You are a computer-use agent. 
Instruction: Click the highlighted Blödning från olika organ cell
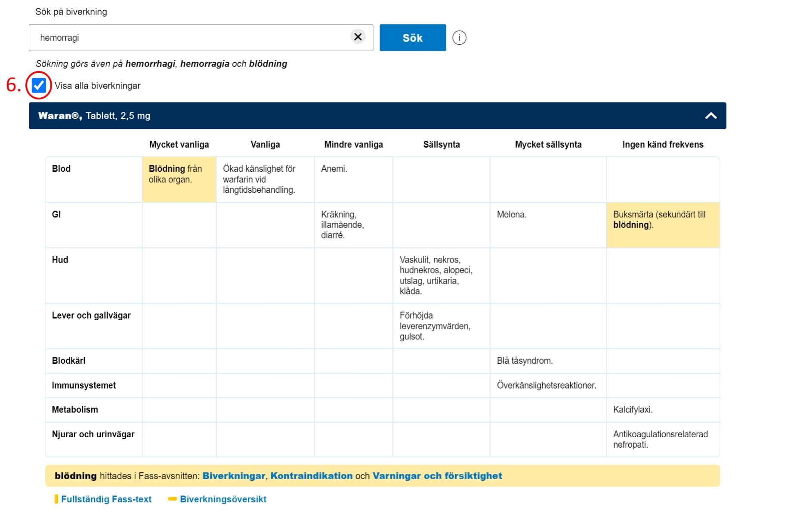[179, 179]
